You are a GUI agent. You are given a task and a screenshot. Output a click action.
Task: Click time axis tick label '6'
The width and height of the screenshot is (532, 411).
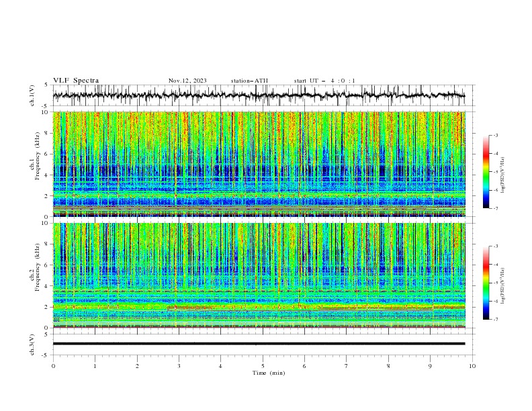click(304, 366)
